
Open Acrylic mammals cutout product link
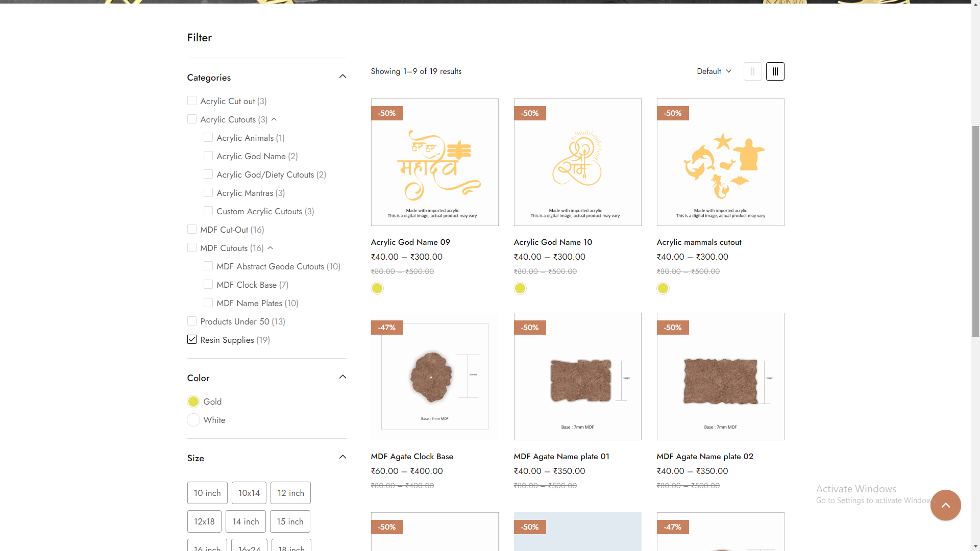coord(699,242)
